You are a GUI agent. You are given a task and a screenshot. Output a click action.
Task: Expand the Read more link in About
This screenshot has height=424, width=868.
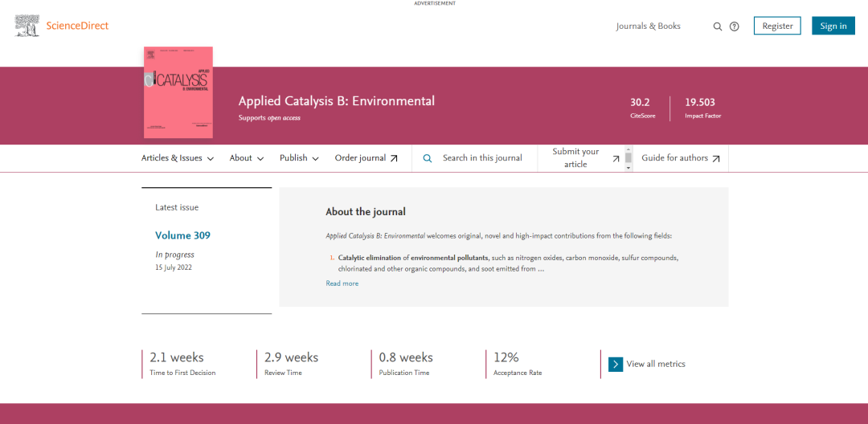click(x=342, y=283)
